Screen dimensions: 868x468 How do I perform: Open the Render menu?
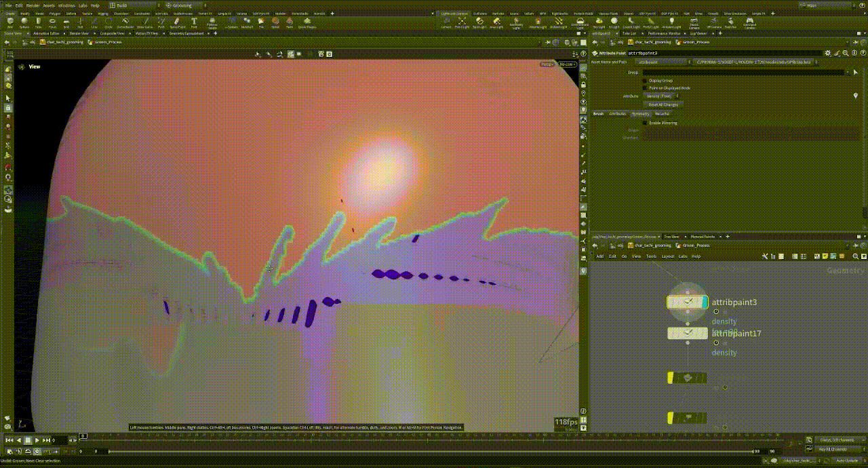pos(33,5)
